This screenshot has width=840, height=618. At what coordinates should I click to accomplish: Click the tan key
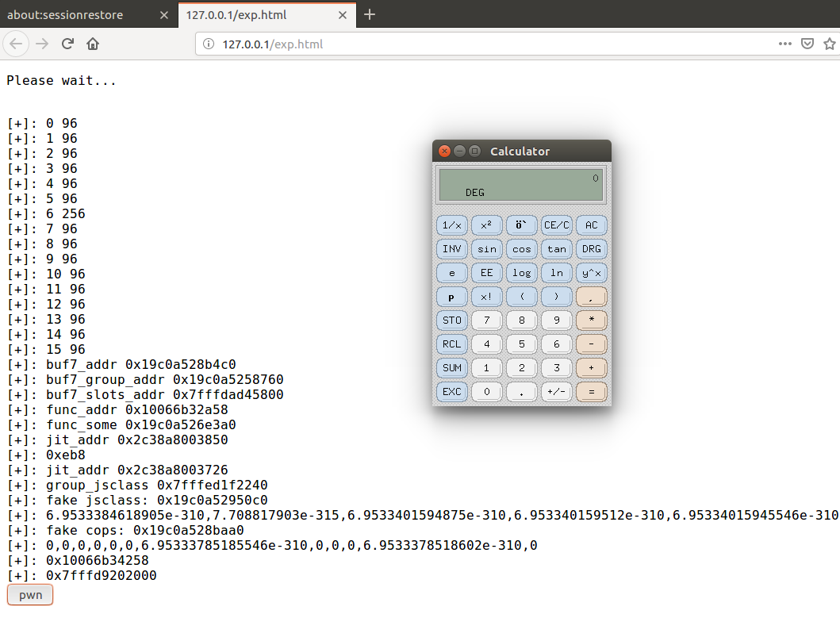(x=557, y=248)
